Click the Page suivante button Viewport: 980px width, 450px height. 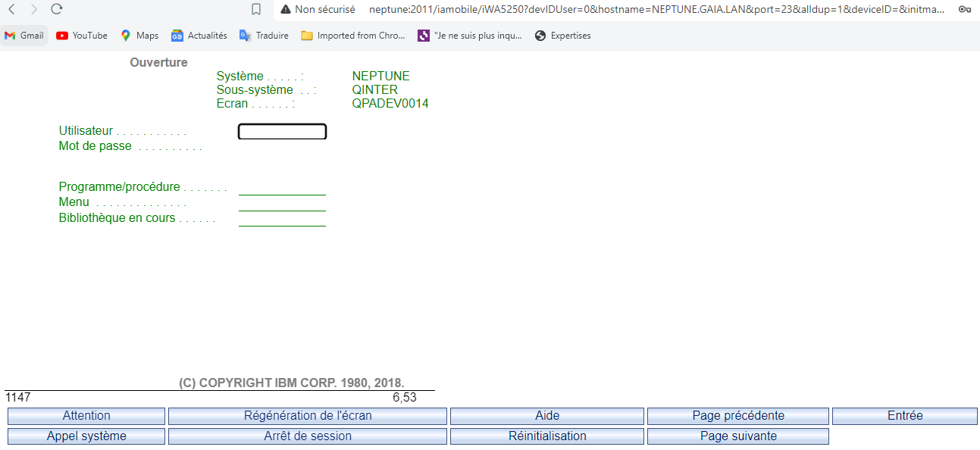(x=737, y=436)
